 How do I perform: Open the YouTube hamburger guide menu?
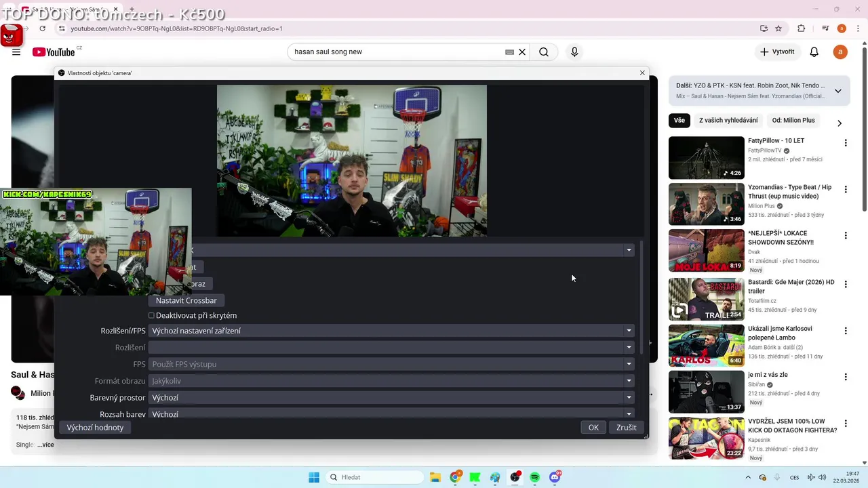[x=16, y=52]
